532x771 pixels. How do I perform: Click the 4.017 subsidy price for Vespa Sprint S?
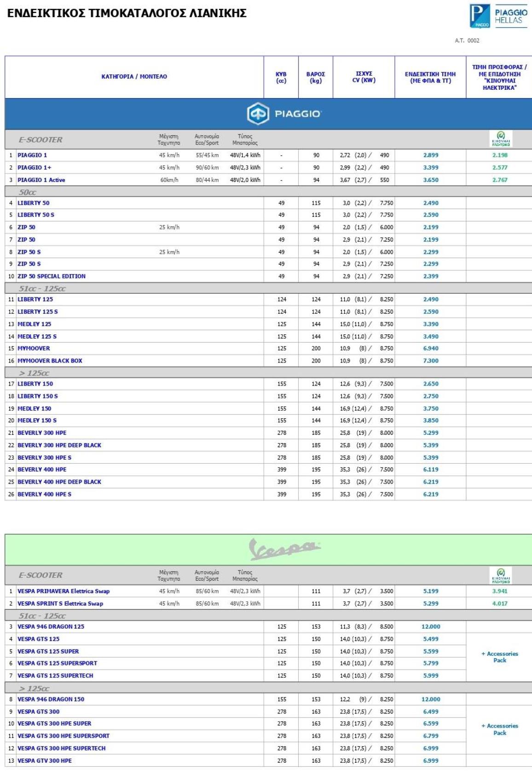click(x=500, y=603)
